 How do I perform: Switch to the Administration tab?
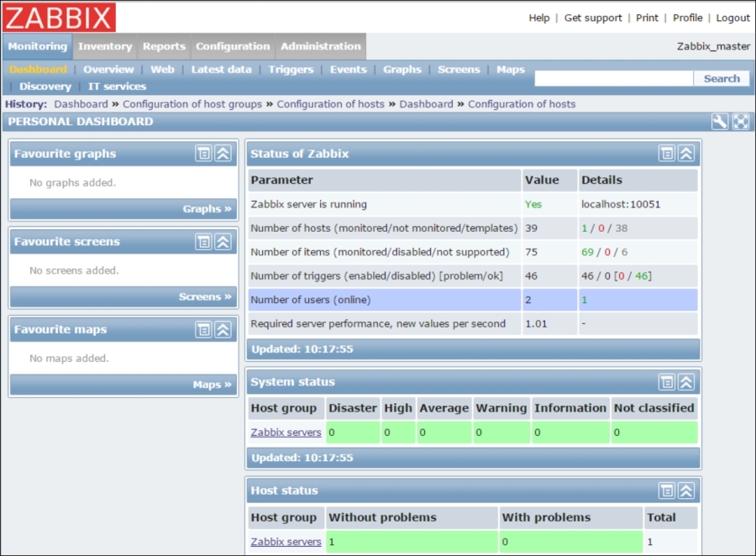click(x=321, y=46)
